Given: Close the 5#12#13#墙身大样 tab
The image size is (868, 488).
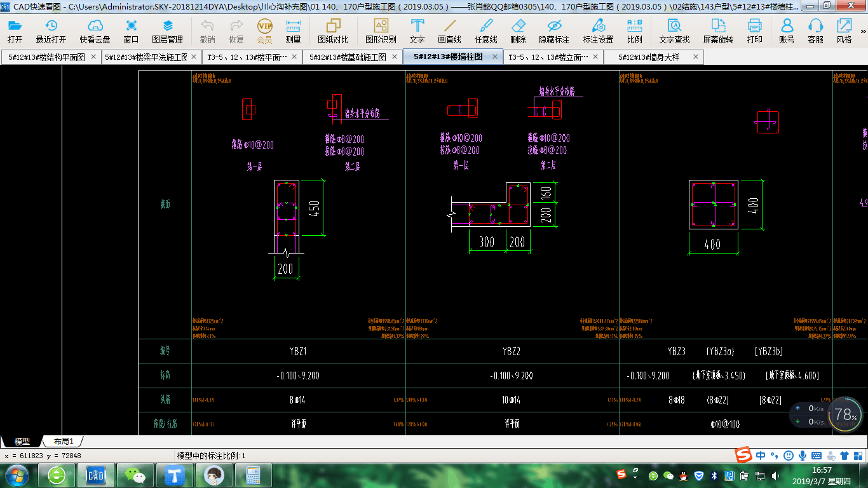Looking at the screenshot, I should [x=696, y=57].
